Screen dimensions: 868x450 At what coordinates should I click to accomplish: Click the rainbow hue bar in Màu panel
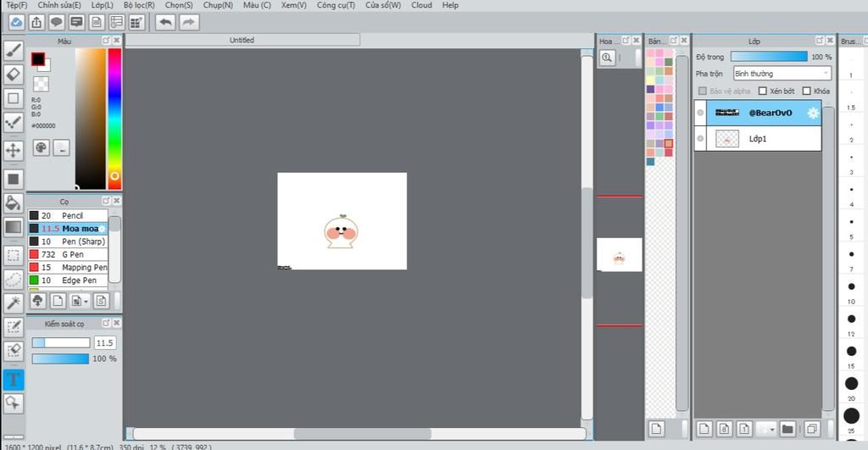(x=114, y=119)
